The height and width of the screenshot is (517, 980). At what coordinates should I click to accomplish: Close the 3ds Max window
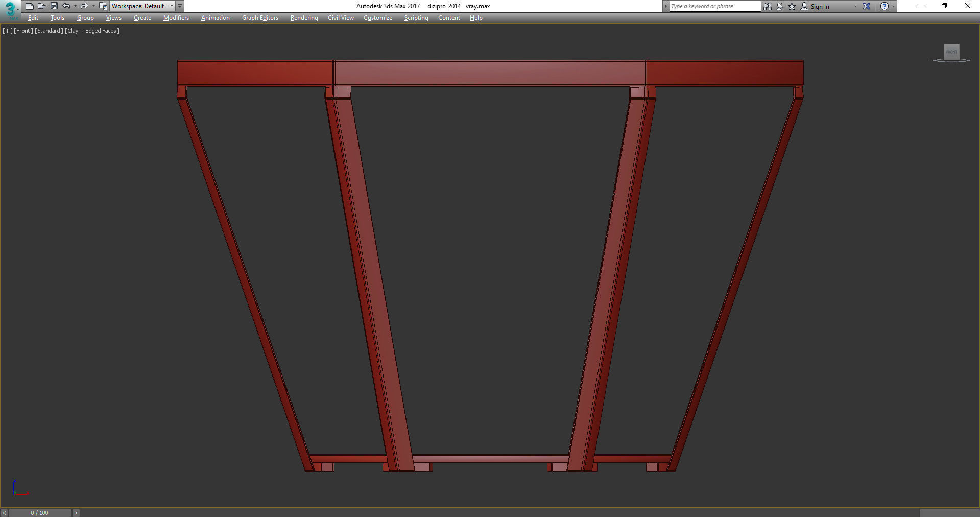(x=968, y=6)
